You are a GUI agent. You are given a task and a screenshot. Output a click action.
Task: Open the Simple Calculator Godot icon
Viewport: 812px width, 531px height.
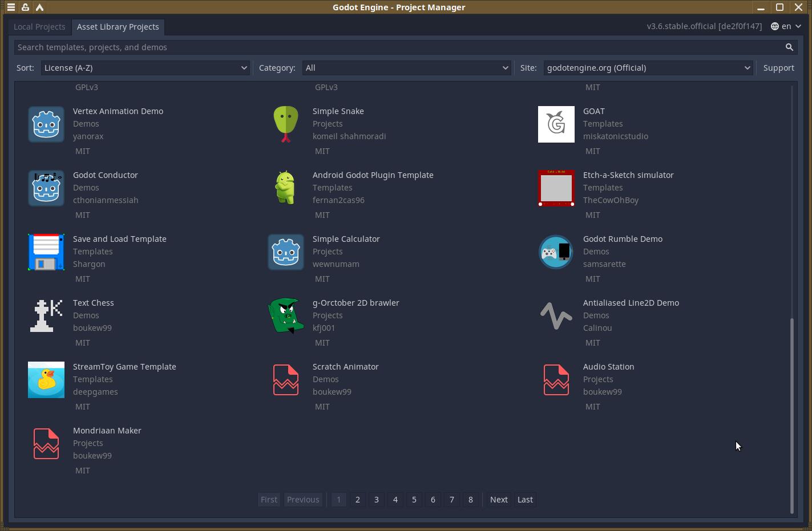(286, 252)
